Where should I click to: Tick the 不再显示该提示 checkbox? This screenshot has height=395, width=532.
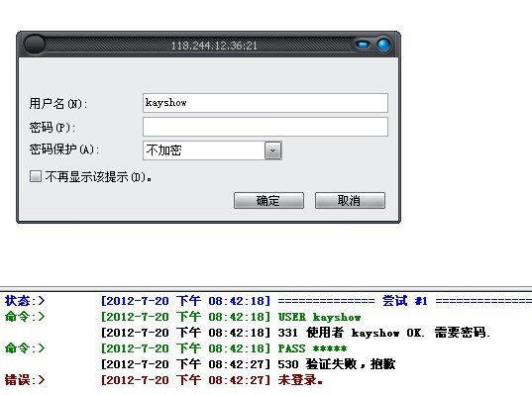(36, 176)
